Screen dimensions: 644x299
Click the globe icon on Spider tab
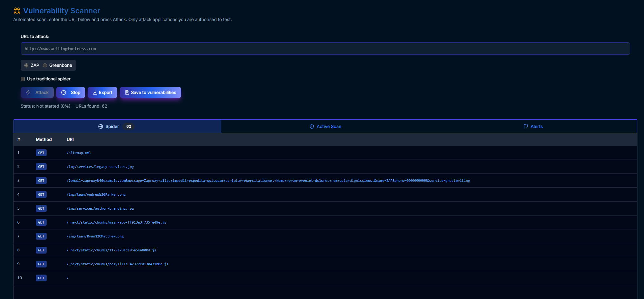pos(101,126)
